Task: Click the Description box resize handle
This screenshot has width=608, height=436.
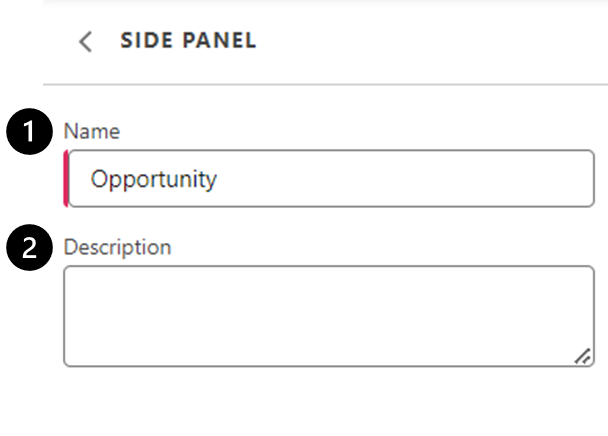Action: [x=582, y=355]
